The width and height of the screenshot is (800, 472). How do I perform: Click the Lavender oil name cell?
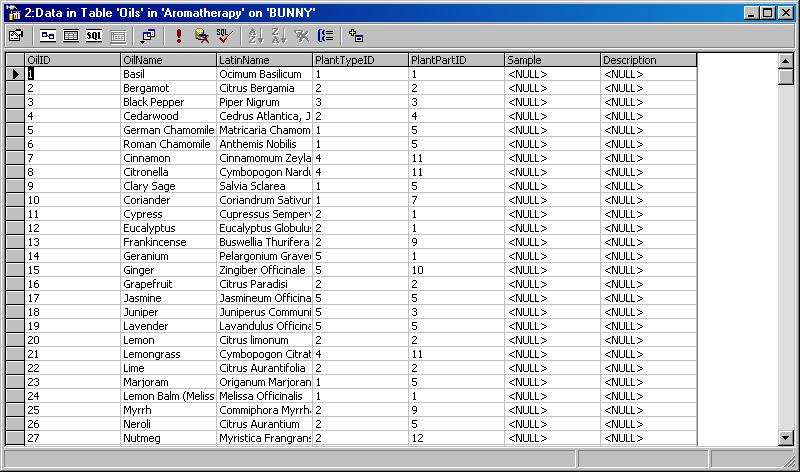(168, 326)
